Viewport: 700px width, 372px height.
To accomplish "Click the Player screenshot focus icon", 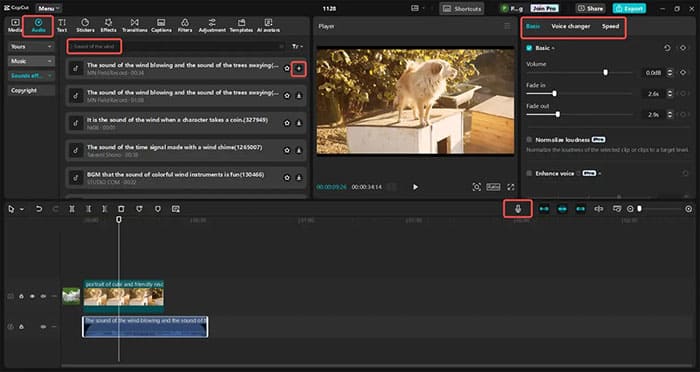I will coord(476,187).
